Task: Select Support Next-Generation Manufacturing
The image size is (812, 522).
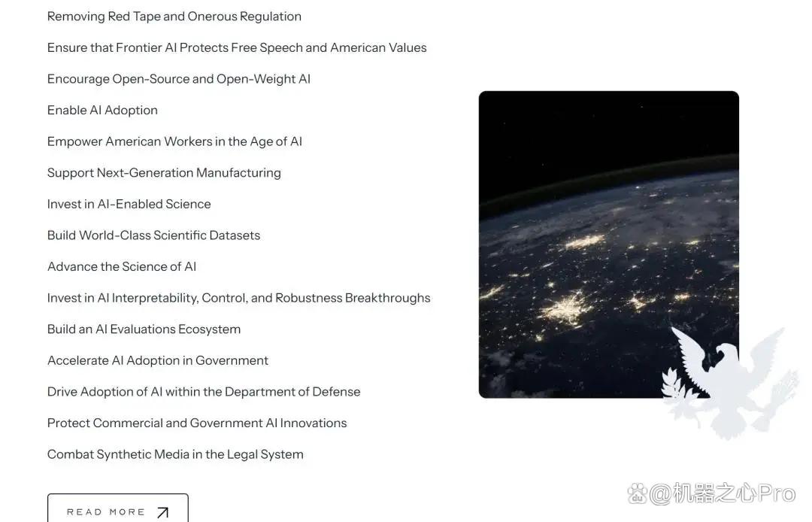Action: point(164,173)
